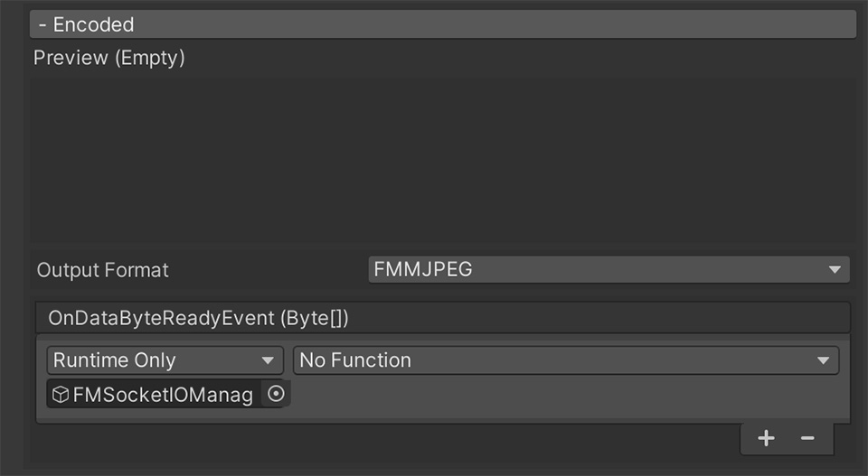Screen dimensions: 868x476
Task: Click the FMMJPEG dropdown arrow
Action: click(x=835, y=270)
